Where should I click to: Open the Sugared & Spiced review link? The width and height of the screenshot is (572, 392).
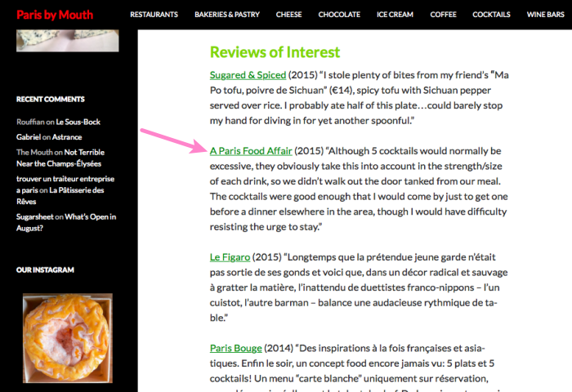[248, 75]
